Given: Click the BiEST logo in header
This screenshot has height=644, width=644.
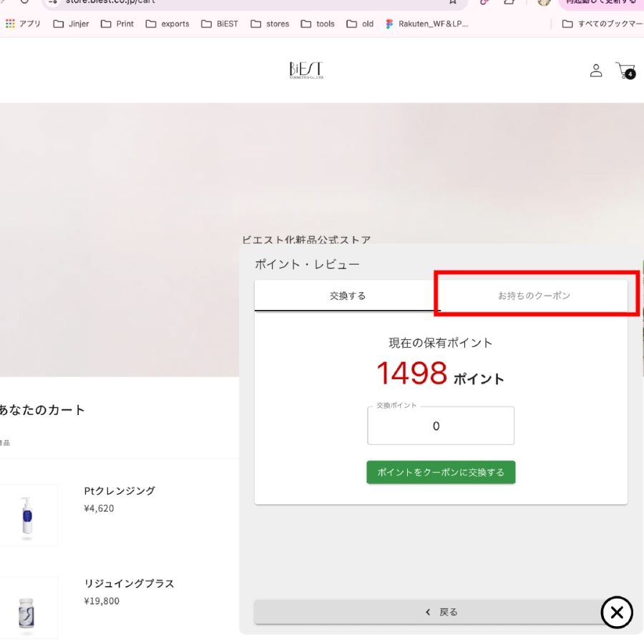Looking at the screenshot, I should click(x=306, y=70).
